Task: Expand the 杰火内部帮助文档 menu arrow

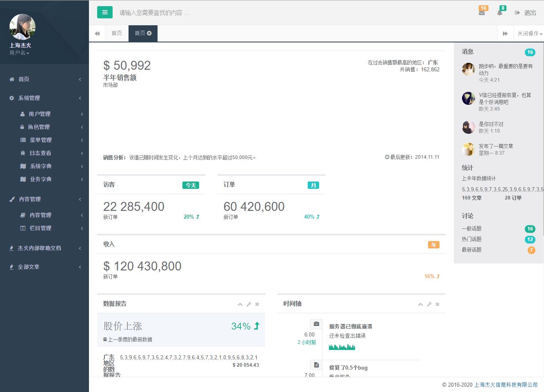Action: [x=80, y=248]
